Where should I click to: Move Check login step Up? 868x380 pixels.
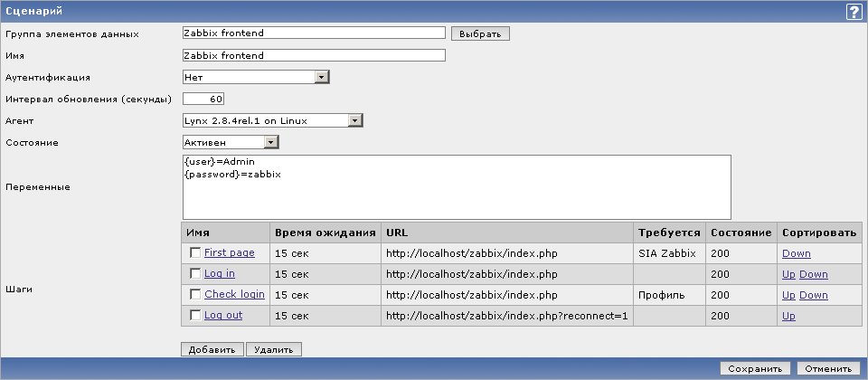pos(788,295)
